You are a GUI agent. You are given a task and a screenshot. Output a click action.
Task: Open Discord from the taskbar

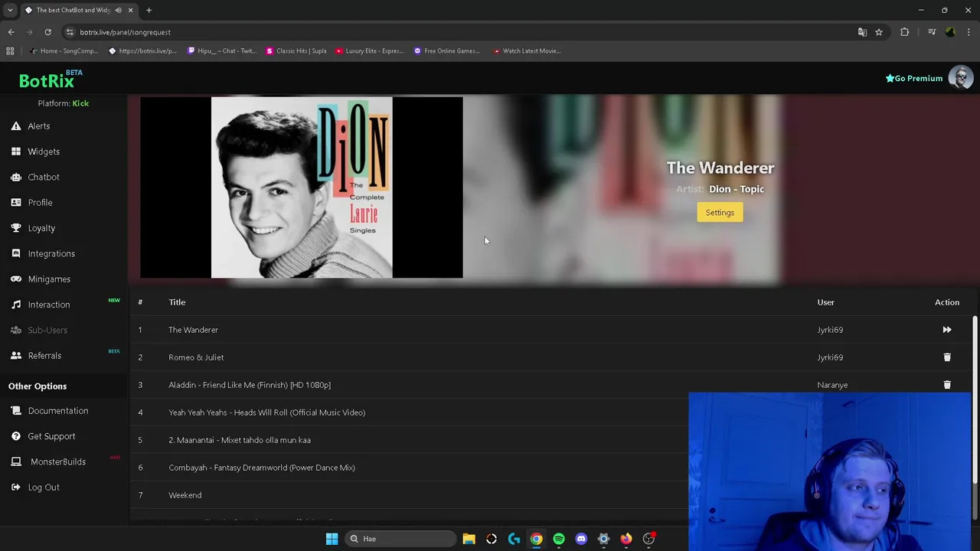pyautogui.click(x=581, y=539)
